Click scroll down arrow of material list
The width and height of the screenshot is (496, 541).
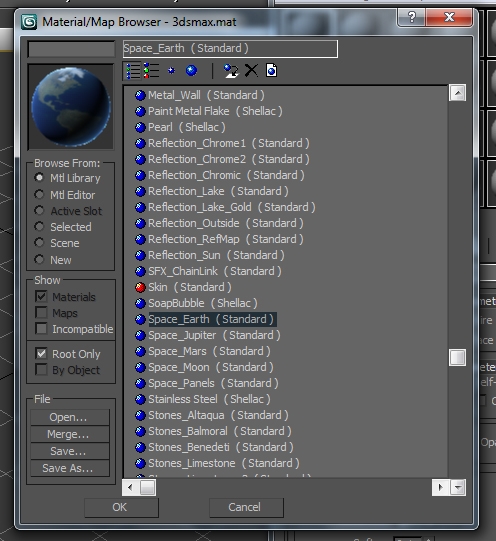tap(458, 488)
